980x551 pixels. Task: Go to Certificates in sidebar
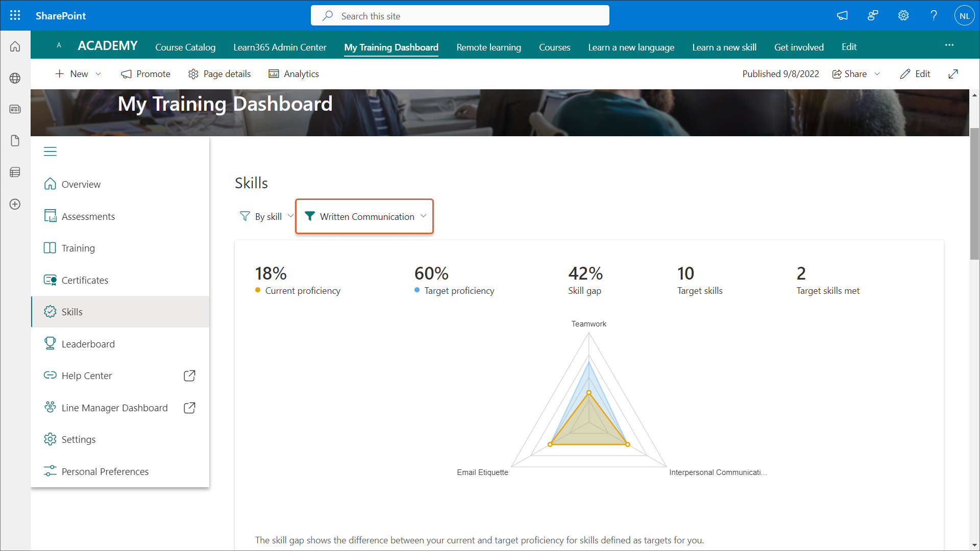85,280
